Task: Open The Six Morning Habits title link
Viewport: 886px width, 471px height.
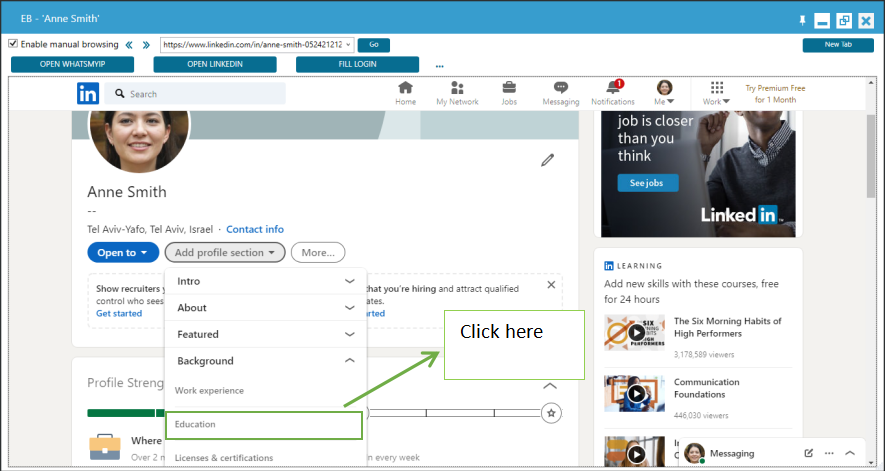Action: tap(727, 327)
